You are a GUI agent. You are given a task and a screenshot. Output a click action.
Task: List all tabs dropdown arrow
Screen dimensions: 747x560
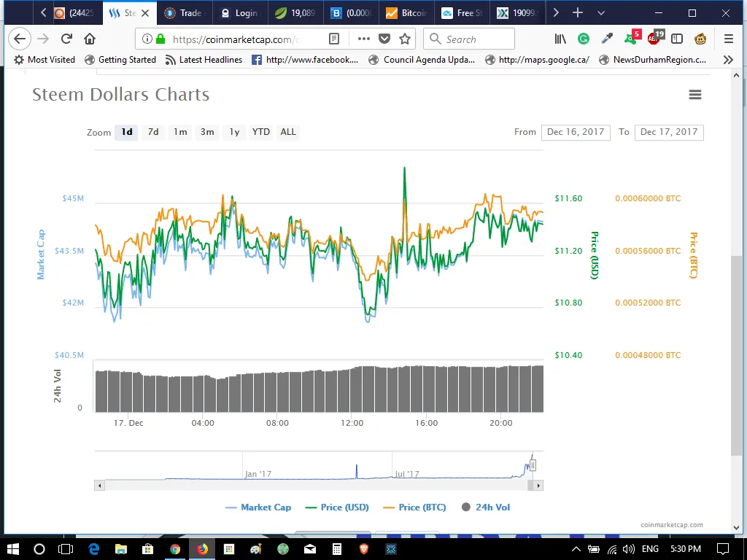pos(601,13)
